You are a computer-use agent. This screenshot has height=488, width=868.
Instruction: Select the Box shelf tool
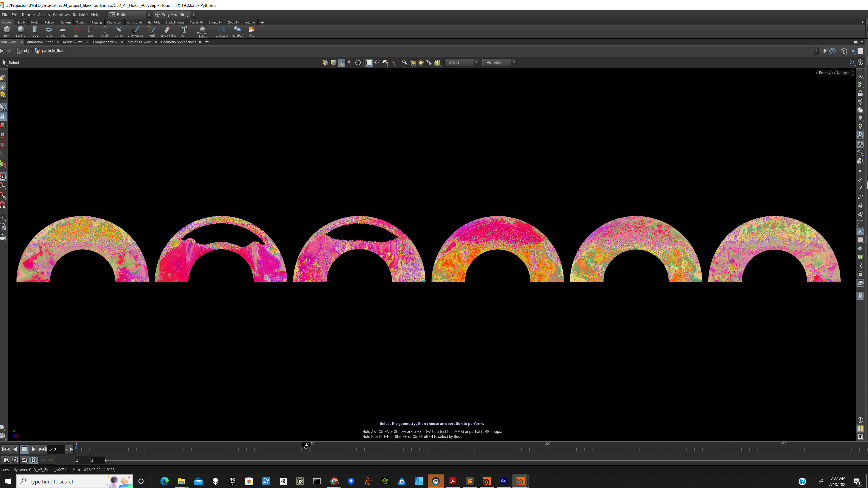pyautogui.click(x=6, y=31)
